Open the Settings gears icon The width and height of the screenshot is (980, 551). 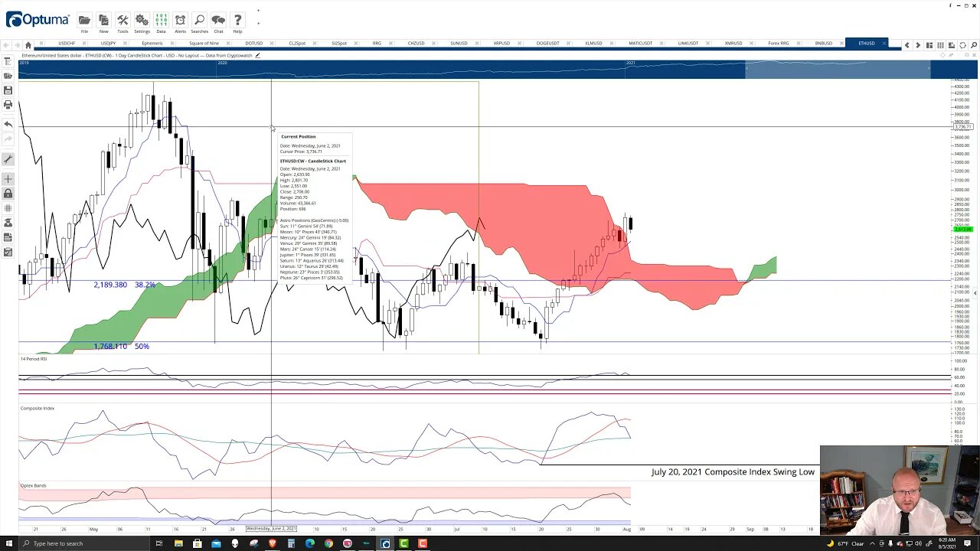click(x=142, y=20)
